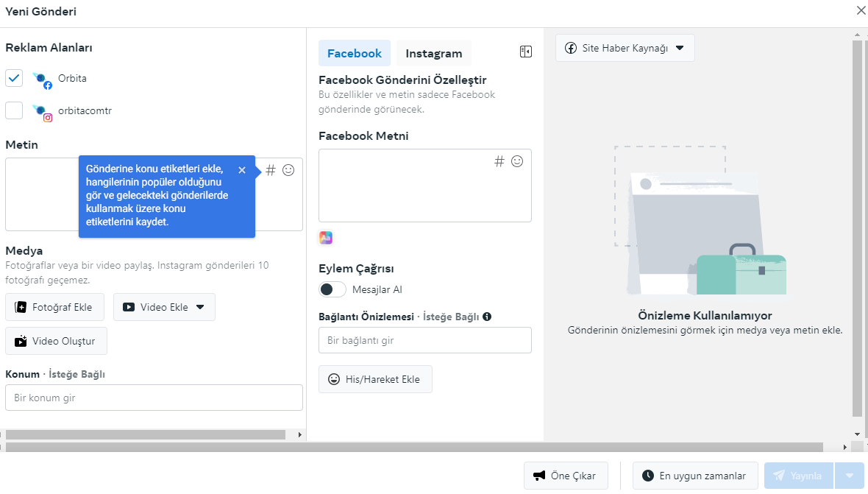868x494 pixels.
Task: Click the Öne Çıkar button
Action: tap(566, 476)
